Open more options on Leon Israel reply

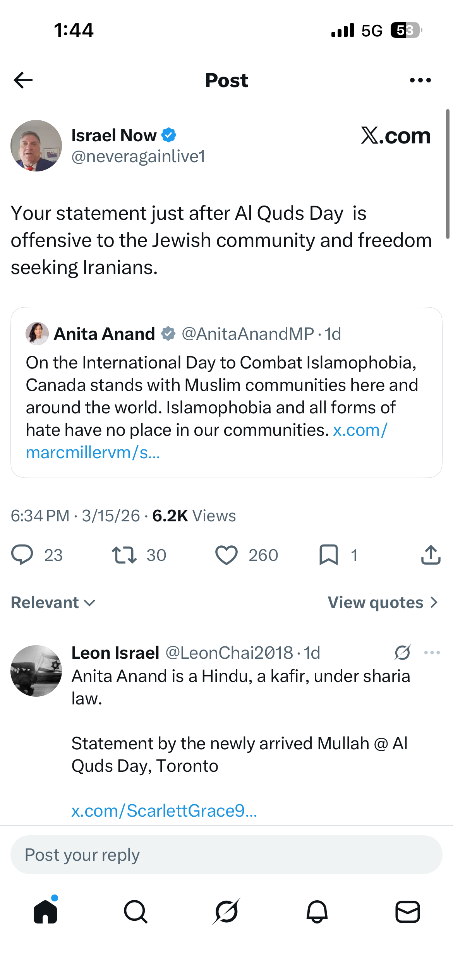pos(432,653)
